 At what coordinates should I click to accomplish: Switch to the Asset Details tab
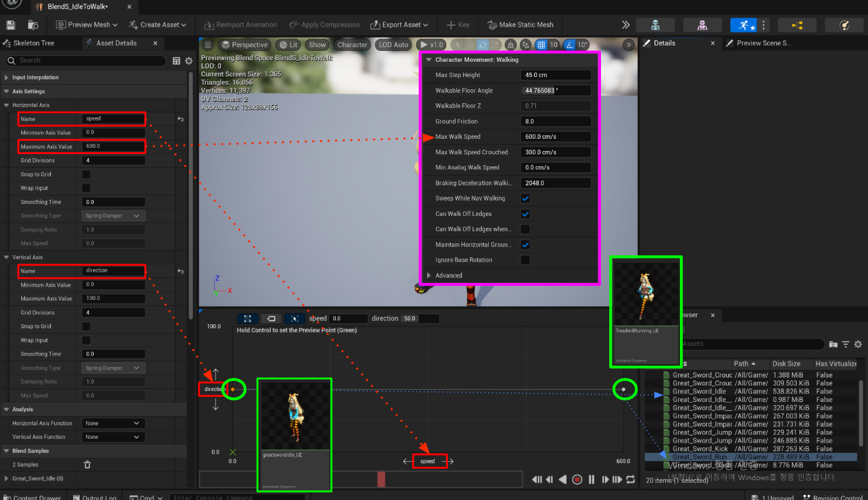pyautogui.click(x=117, y=43)
